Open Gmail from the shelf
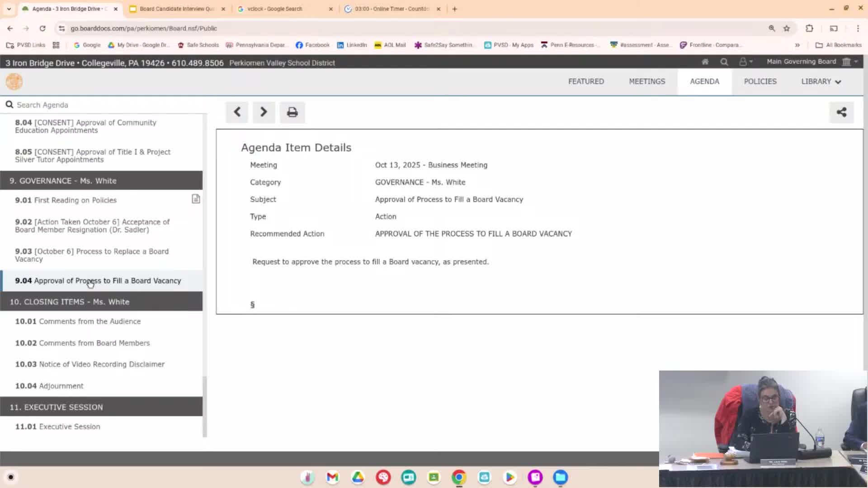This screenshot has height=488, width=868. coord(332,477)
